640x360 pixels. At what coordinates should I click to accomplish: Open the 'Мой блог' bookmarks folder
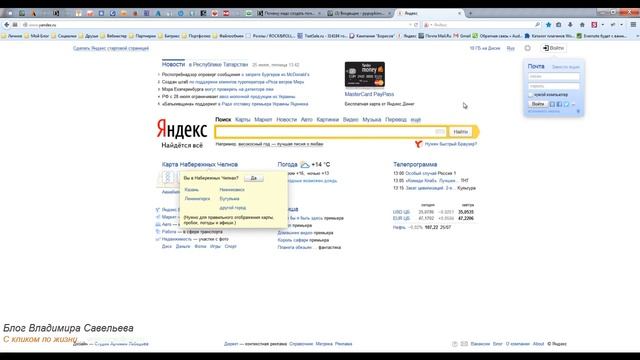click(x=36, y=36)
